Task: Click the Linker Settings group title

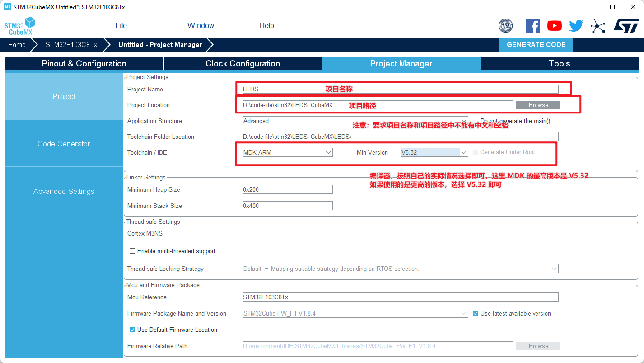Action: [x=146, y=177]
